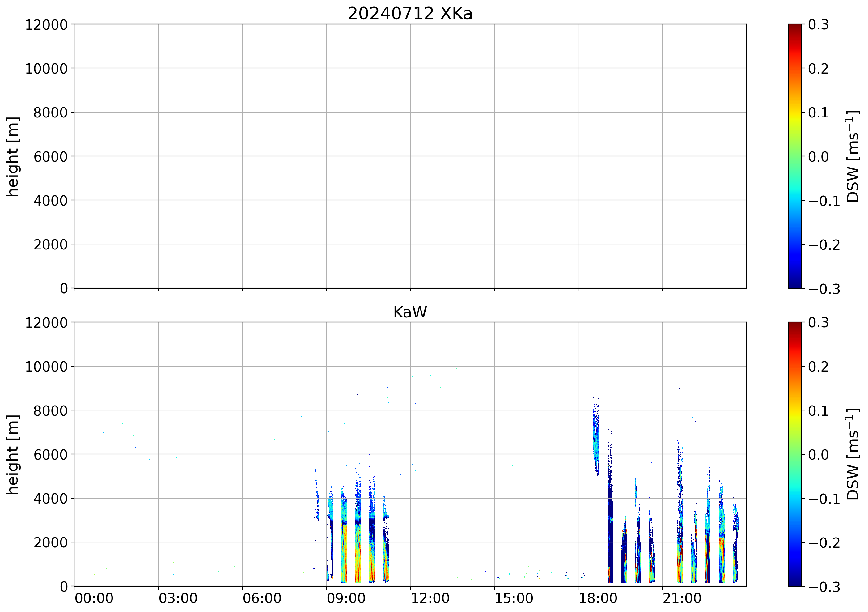Click the '−0.3' tick on the bottom colorbar
Screen dimensions: 868x612
pyautogui.click(x=824, y=587)
